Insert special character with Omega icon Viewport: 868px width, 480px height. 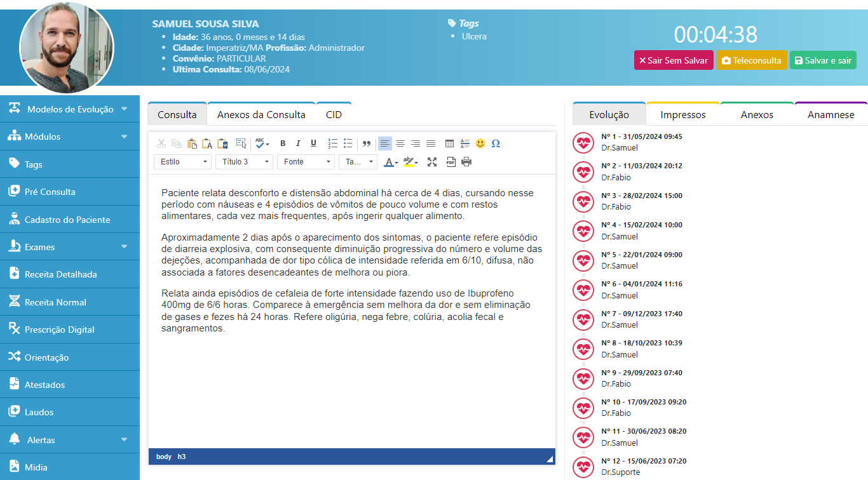[x=496, y=143]
